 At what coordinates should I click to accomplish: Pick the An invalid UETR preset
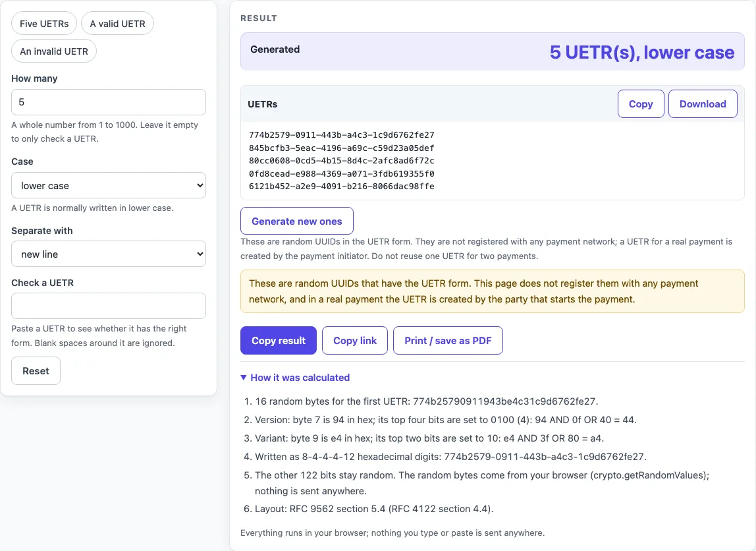click(x=54, y=51)
